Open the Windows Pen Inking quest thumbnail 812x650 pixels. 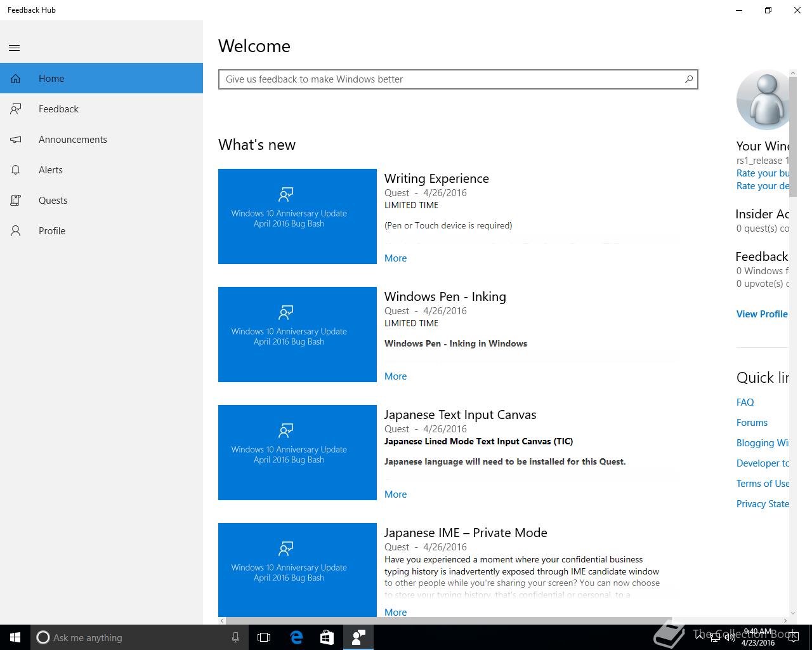click(298, 335)
